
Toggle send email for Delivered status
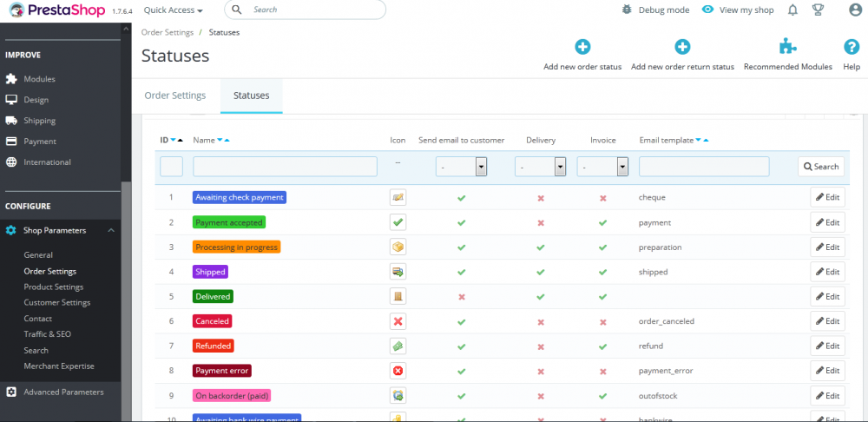462,297
